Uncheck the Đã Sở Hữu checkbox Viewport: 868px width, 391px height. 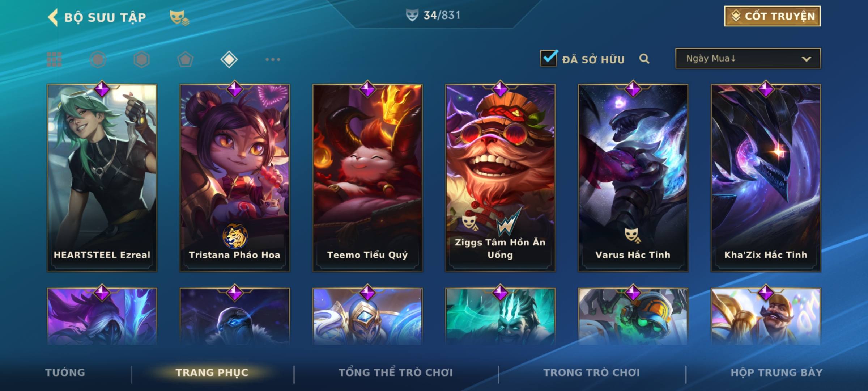pos(549,58)
